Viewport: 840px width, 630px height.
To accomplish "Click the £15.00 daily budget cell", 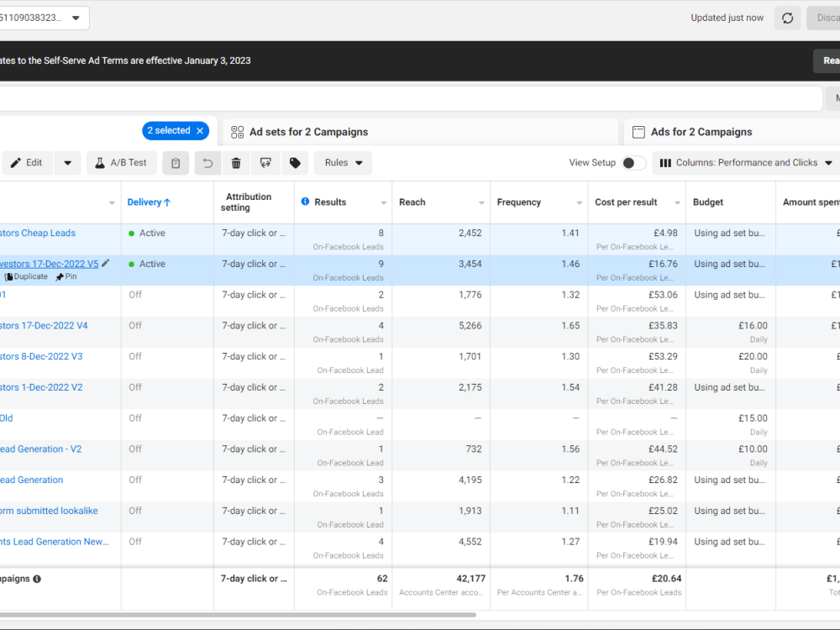I will tap(753, 418).
